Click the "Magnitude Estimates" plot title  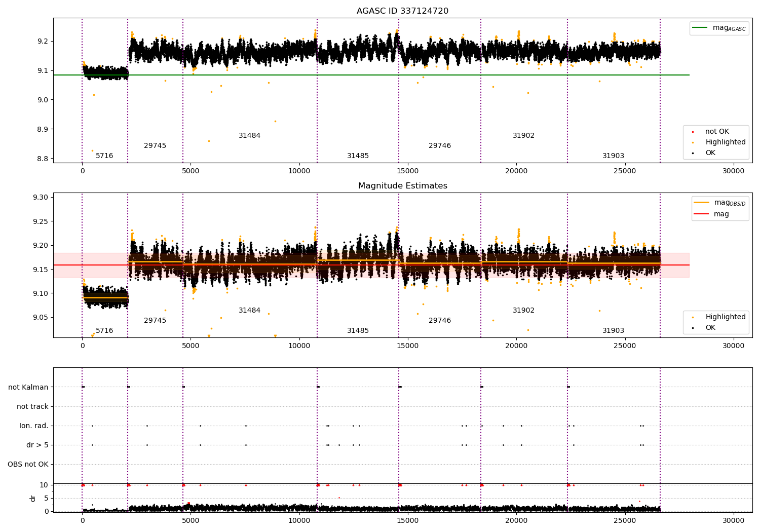402,186
